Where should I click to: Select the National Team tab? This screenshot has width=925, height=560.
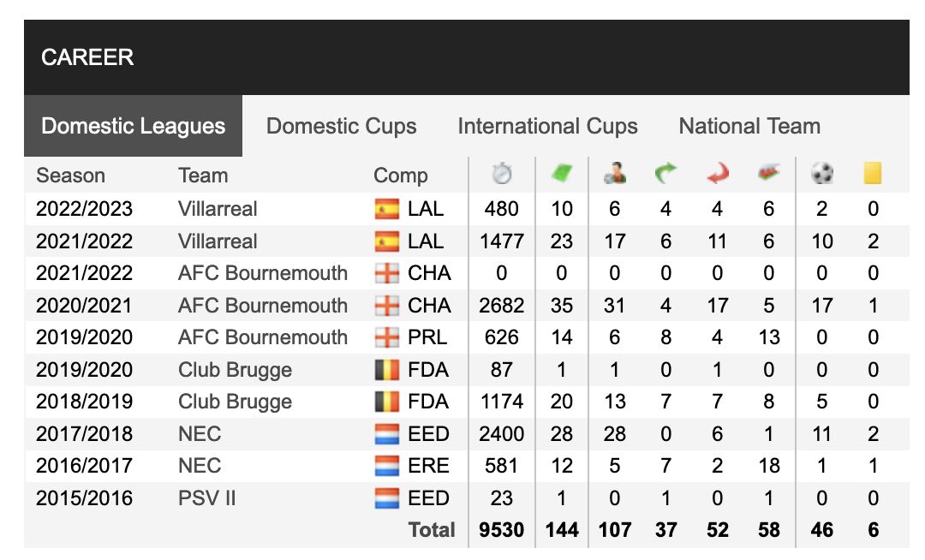(749, 126)
